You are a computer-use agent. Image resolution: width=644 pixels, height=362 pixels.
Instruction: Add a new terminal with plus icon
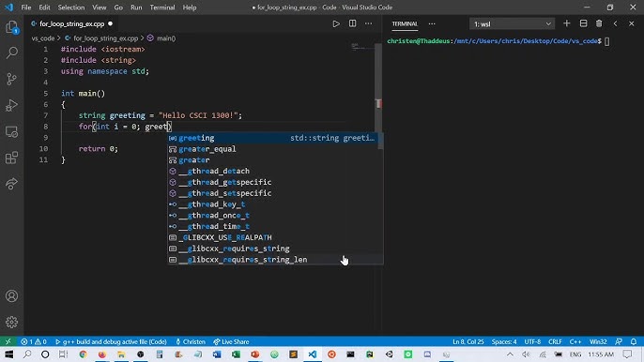[567, 23]
